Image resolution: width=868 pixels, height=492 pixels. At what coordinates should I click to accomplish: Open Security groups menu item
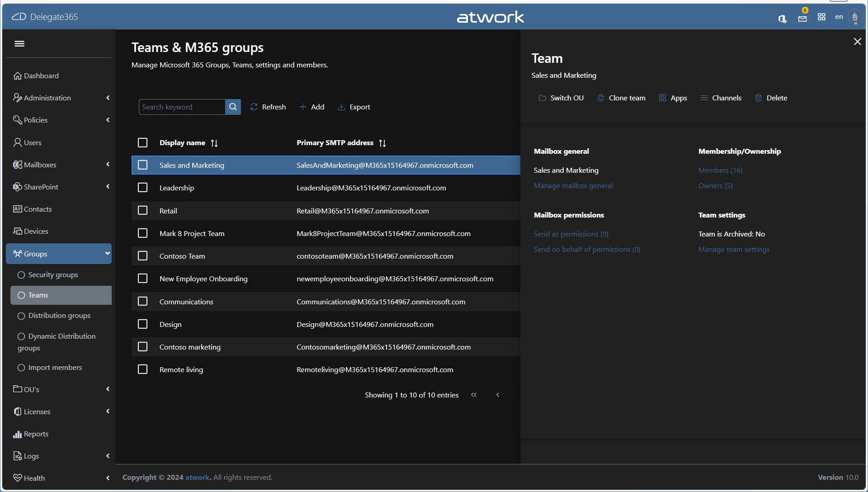(53, 274)
